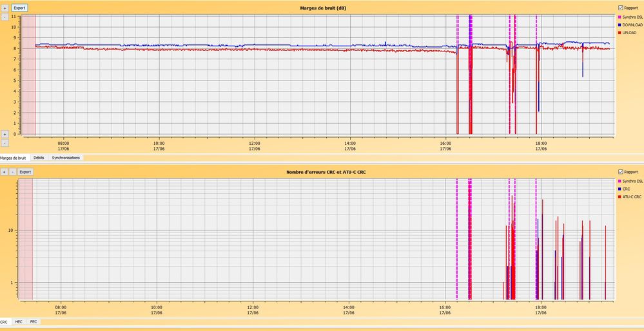Click the ATU-C CRC legend entry
The width and height of the screenshot is (644, 331).
(x=632, y=196)
